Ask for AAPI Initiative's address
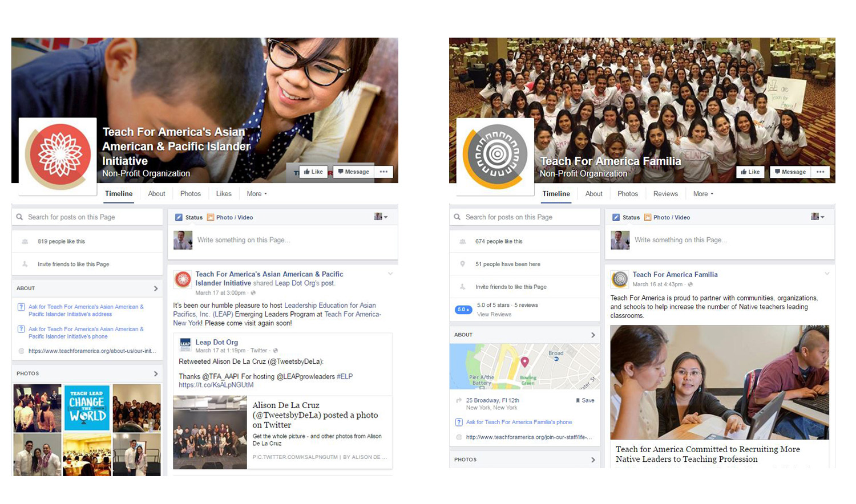 (86, 310)
